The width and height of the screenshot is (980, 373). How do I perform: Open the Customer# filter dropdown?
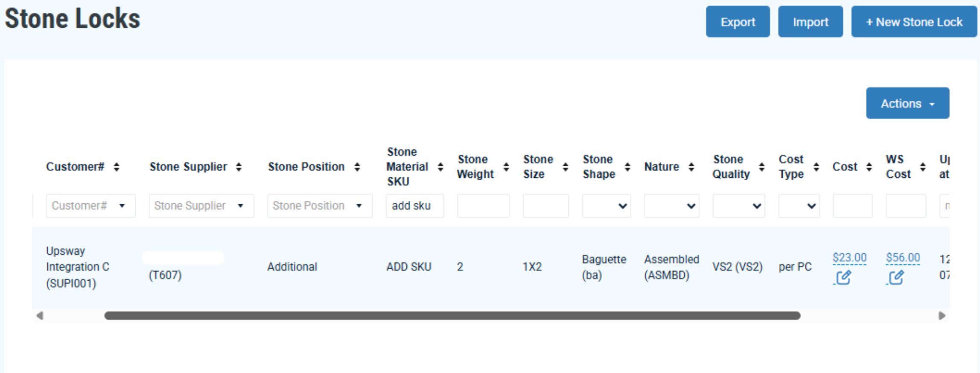coord(90,206)
